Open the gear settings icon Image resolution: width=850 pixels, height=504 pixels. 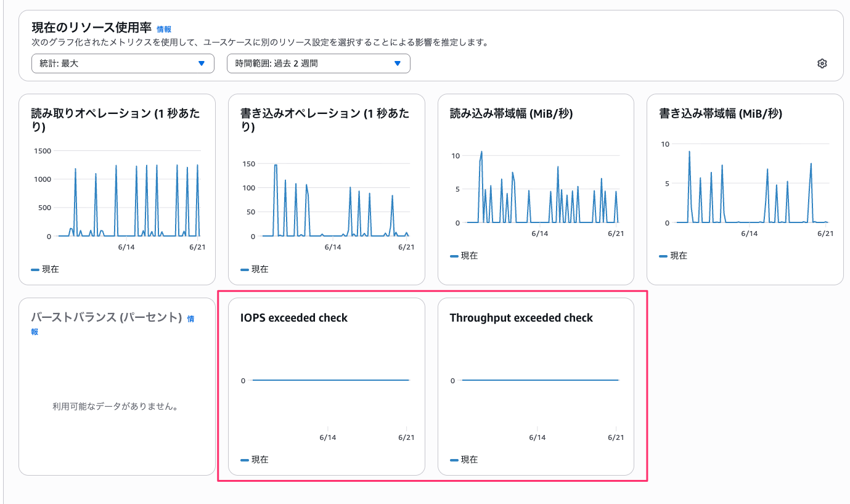click(822, 63)
